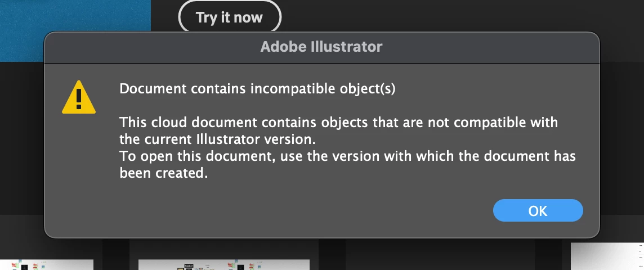
Task: Click the empty dark recent file card
Action: click(x=440, y=254)
